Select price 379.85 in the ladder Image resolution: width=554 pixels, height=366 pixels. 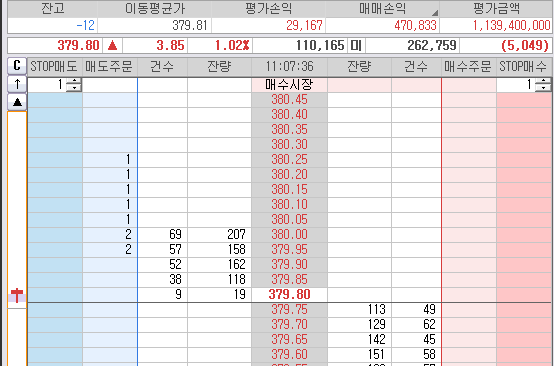tap(289, 280)
